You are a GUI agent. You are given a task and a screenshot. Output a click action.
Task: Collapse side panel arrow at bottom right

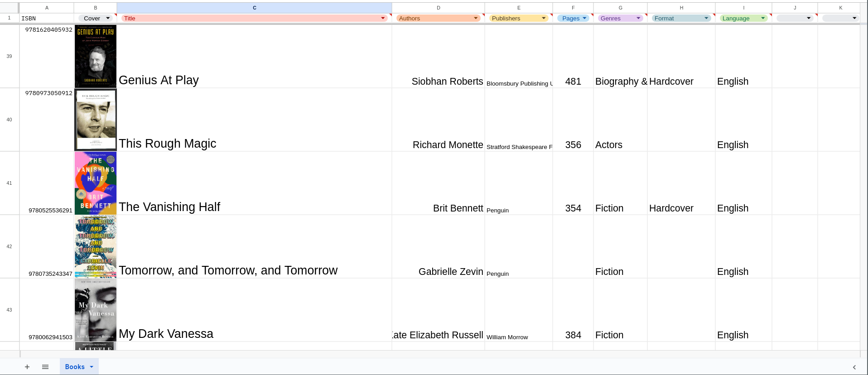(854, 367)
